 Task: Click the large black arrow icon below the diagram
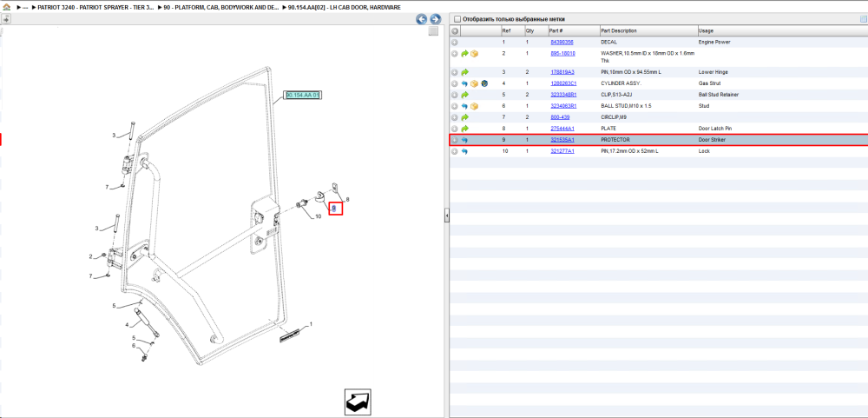point(357,401)
